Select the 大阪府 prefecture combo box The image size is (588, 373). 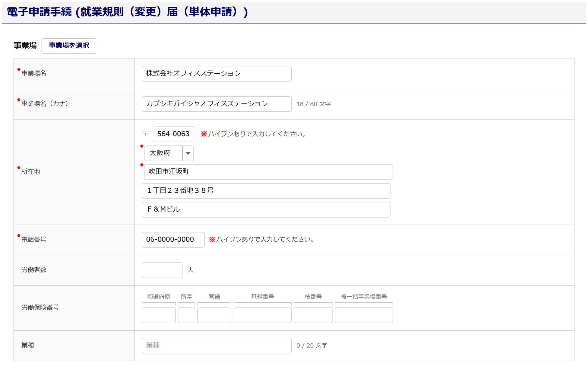[163, 153]
